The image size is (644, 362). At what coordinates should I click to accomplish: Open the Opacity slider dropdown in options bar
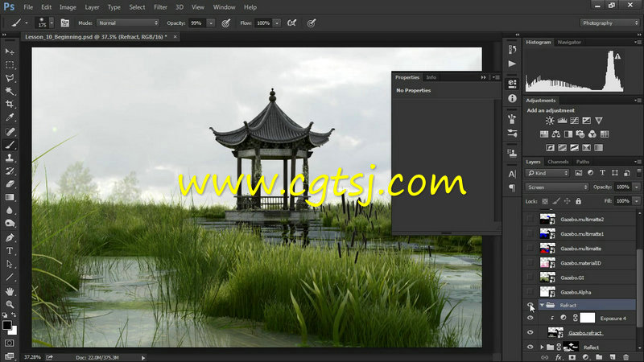(x=211, y=23)
